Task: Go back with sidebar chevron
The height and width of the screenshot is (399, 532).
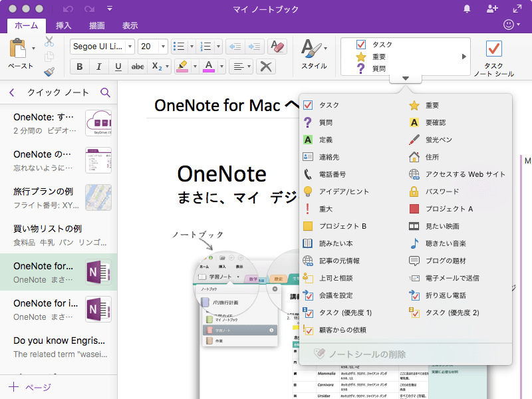Action: (x=12, y=92)
